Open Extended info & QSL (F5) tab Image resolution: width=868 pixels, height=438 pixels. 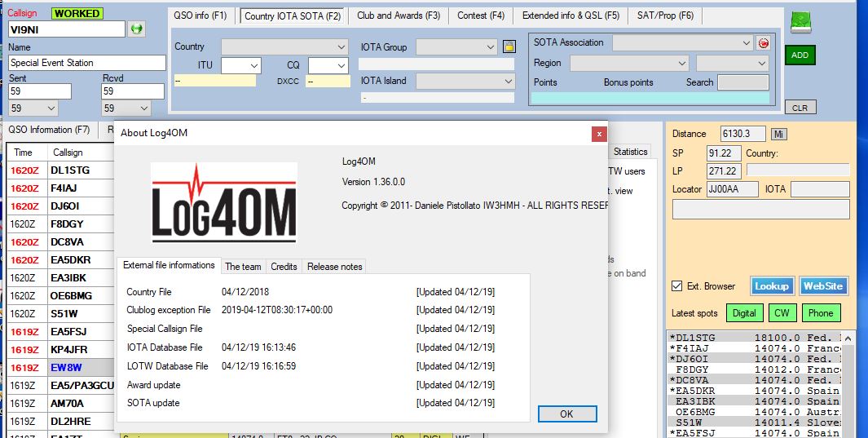coord(571,15)
